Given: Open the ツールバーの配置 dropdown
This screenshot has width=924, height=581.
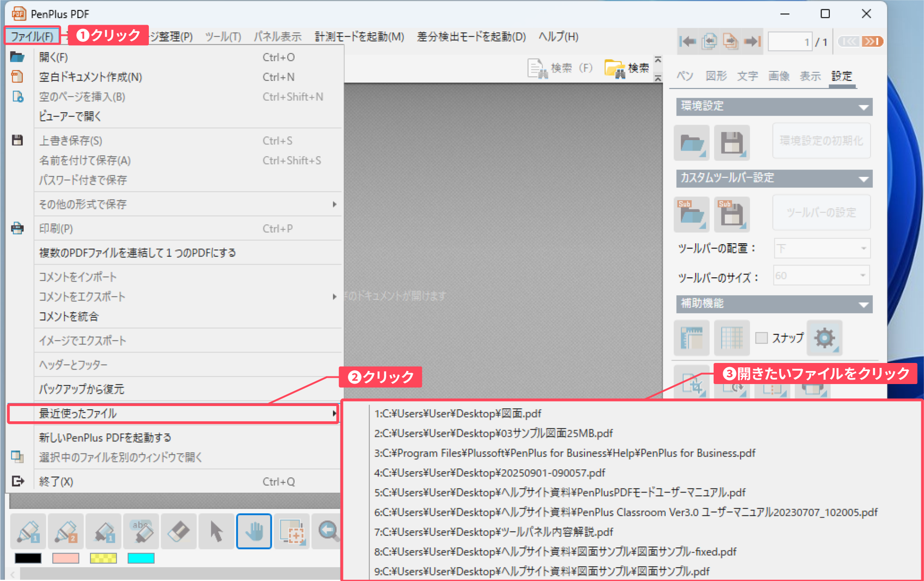Looking at the screenshot, I should pos(822,249).
